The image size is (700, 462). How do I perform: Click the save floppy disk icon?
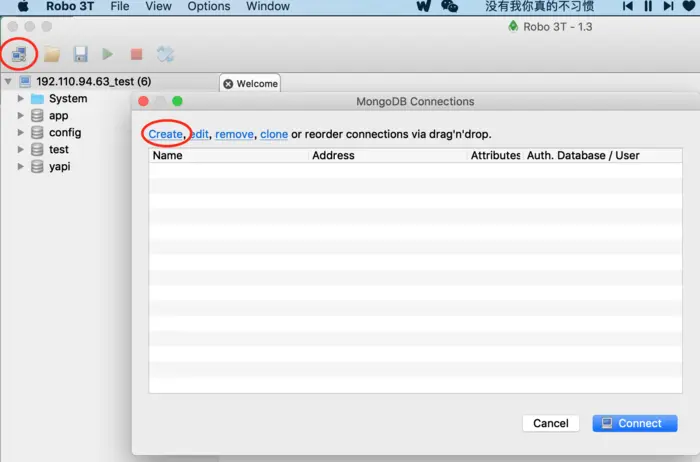(80, 54)
